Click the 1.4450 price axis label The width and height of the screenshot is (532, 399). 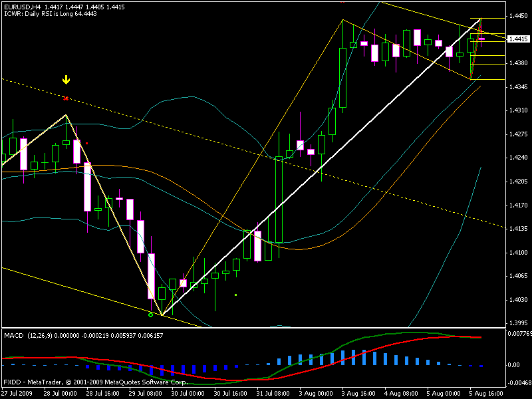pos(517,15)
